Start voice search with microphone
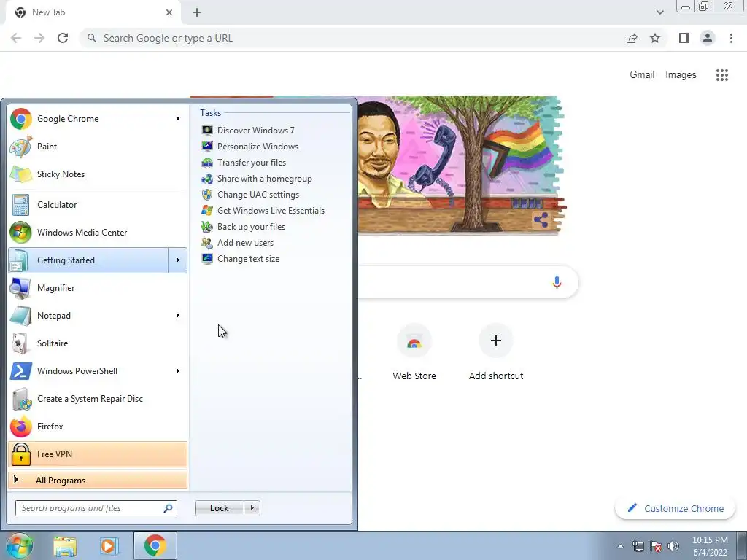The image size is (747, 560). point(557,282)
